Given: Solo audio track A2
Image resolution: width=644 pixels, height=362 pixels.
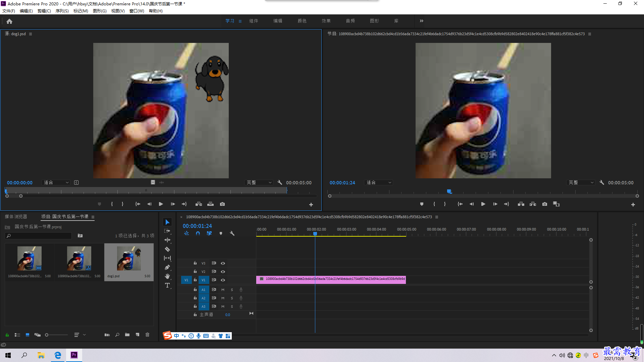Looking at the screenshot, I should (x=232, y=298).
